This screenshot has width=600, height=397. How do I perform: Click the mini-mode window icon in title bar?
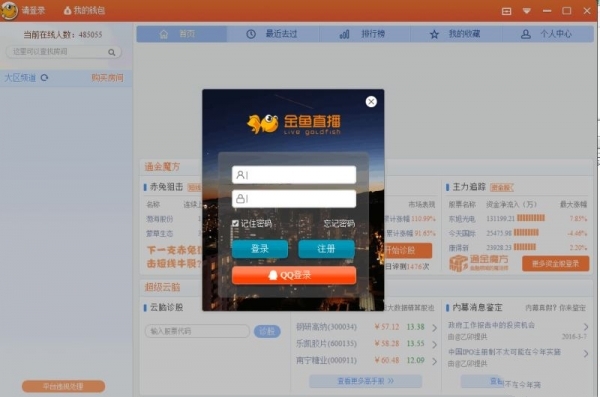506,11
